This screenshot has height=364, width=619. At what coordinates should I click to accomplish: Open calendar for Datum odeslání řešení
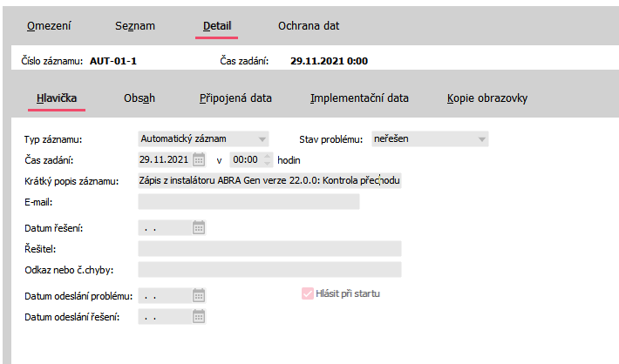point(199,316)
